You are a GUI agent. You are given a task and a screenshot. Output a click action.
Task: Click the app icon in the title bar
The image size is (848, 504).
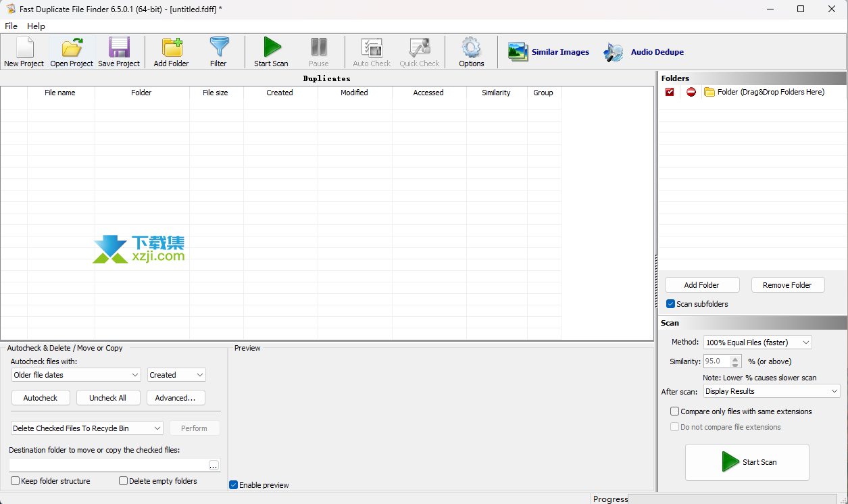(x=11, y=9)
